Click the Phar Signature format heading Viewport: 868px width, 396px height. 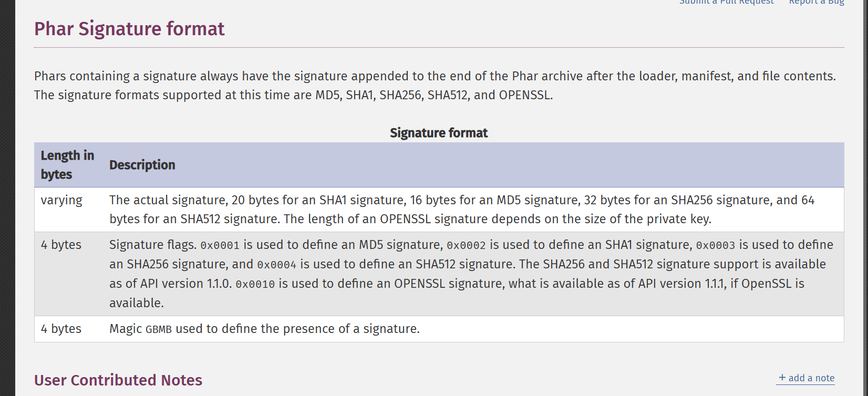[129, 29]
